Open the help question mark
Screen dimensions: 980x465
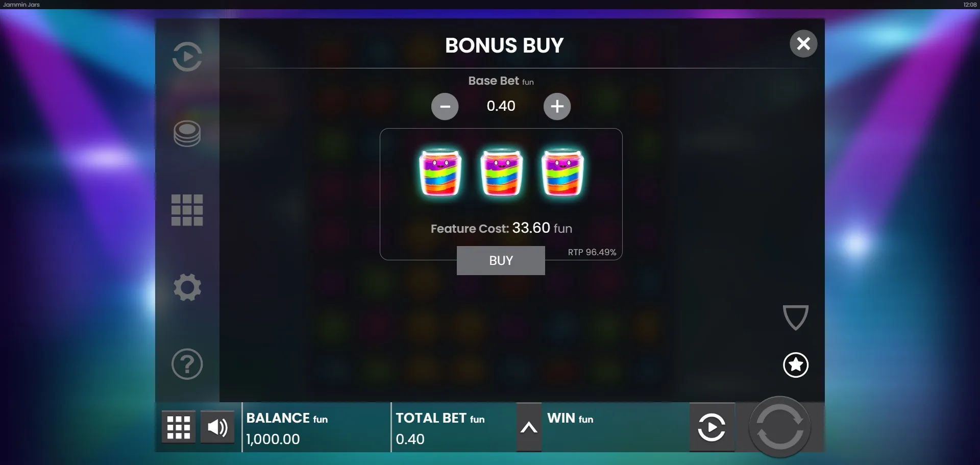coord(187,364)
